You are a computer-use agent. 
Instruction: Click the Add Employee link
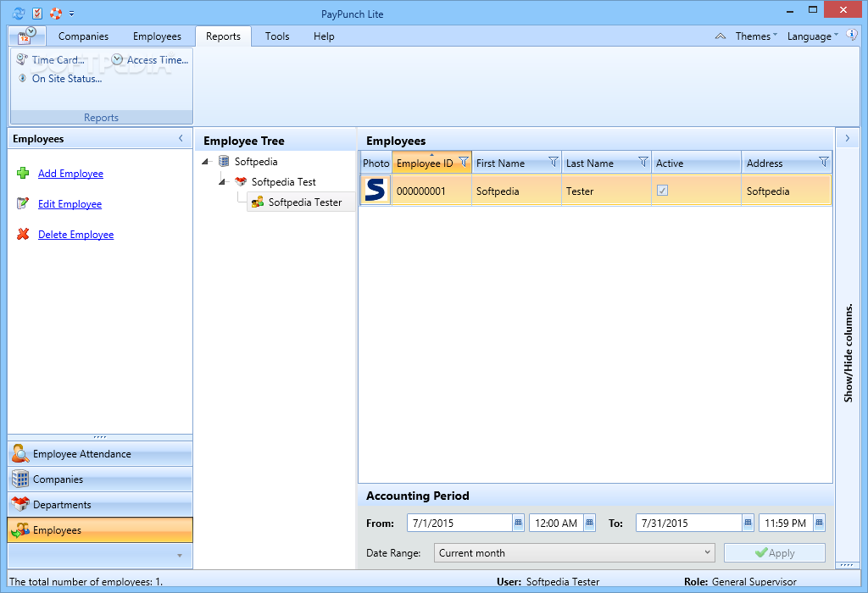[70, 174]
